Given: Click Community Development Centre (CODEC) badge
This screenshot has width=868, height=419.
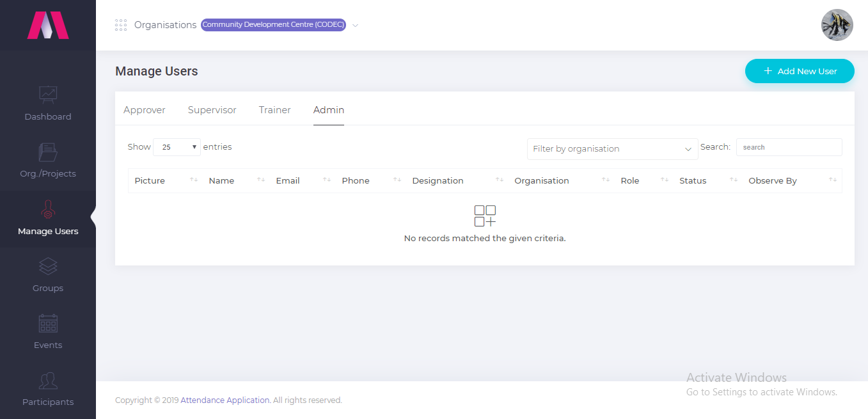Looking at the screenshot, I should click(x=274, y=25).
